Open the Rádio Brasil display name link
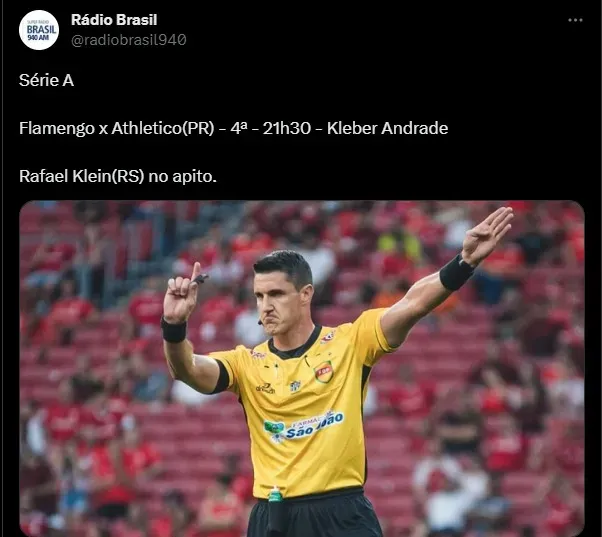Screen dimensions: 602x537 tap(114, 20)
